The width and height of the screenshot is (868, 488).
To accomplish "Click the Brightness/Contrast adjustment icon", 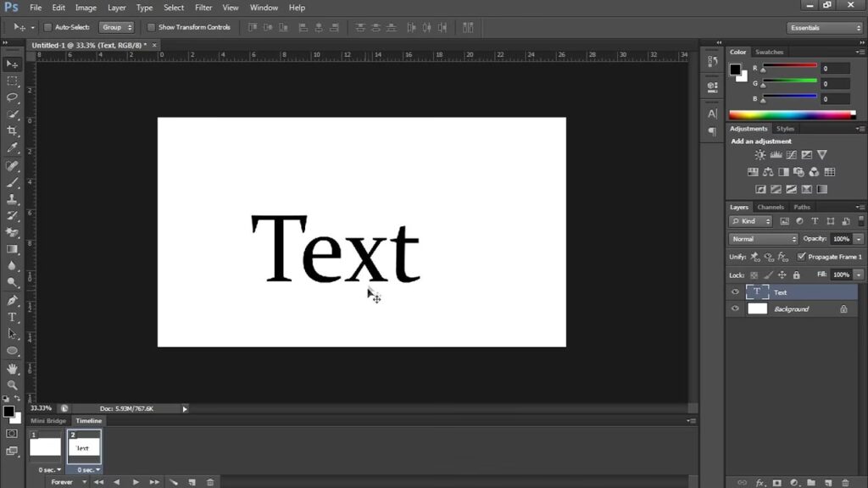I will click(760, 155).
